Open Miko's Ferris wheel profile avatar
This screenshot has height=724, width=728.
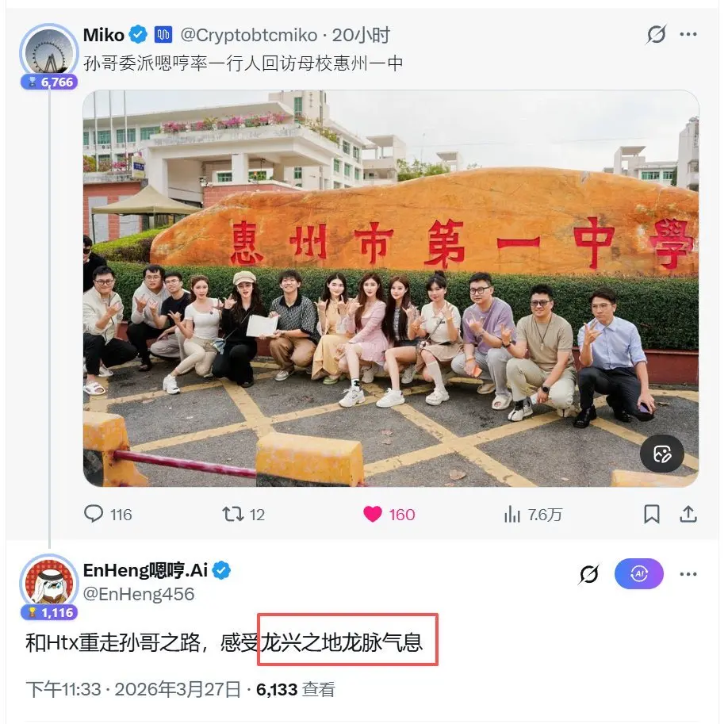(x=48, y=52)
